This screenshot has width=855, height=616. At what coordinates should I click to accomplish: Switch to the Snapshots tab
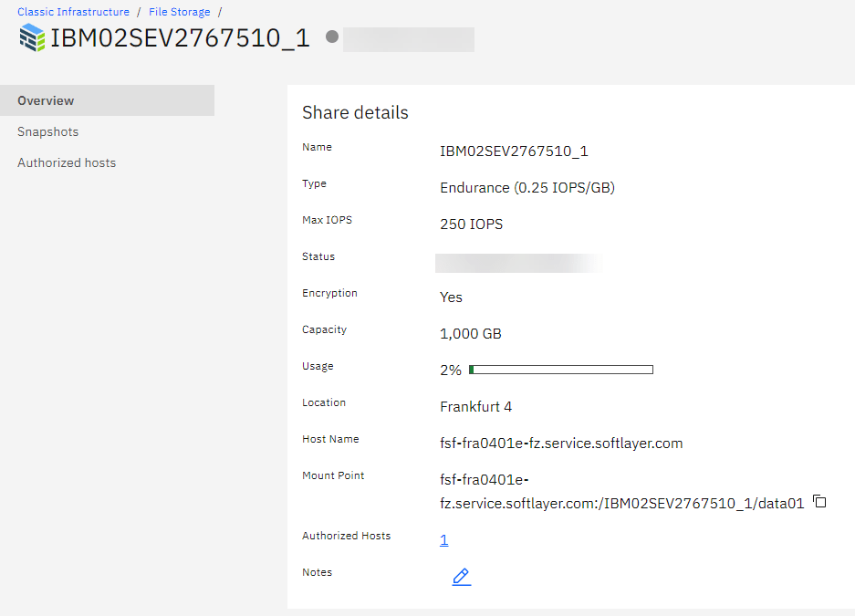coord(47,131)
